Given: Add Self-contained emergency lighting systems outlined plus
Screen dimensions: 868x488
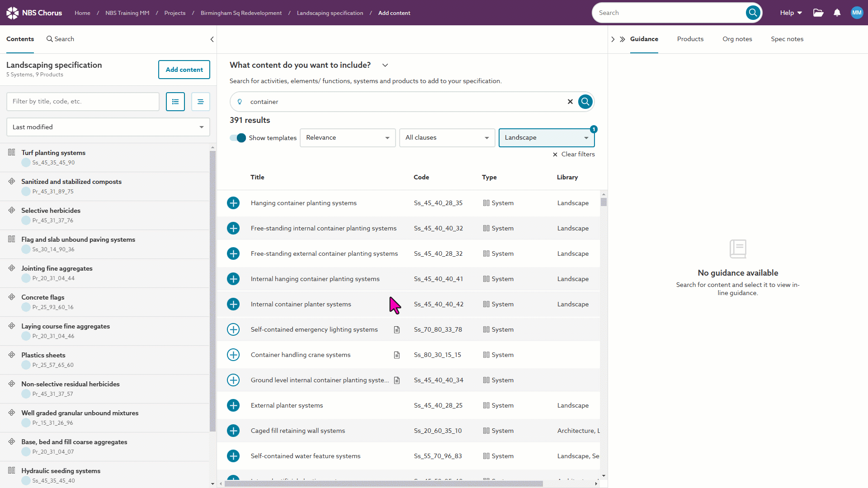Looking at the screenshot, I should click(233, 329).
